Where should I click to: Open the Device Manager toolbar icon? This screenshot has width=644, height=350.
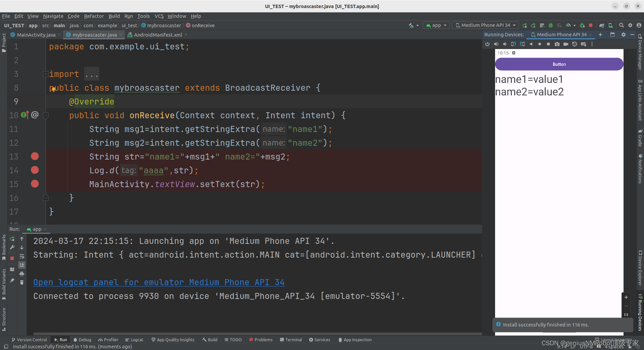coord(610,26)
